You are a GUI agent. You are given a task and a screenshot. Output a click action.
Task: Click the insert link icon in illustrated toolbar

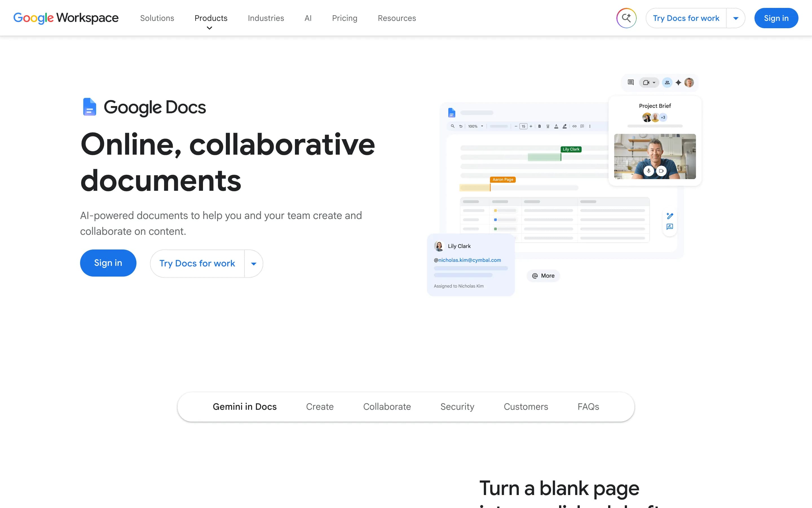click(574, 126)
